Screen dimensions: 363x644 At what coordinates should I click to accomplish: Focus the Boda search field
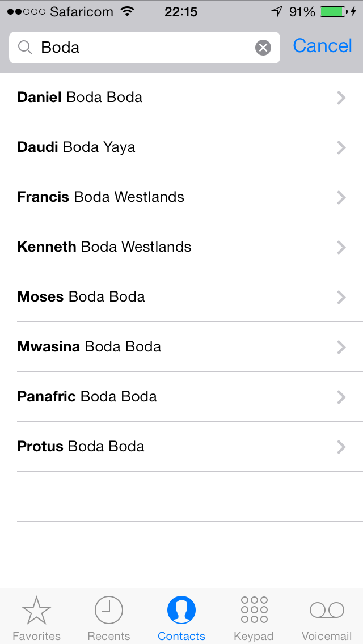click(142, 48)
